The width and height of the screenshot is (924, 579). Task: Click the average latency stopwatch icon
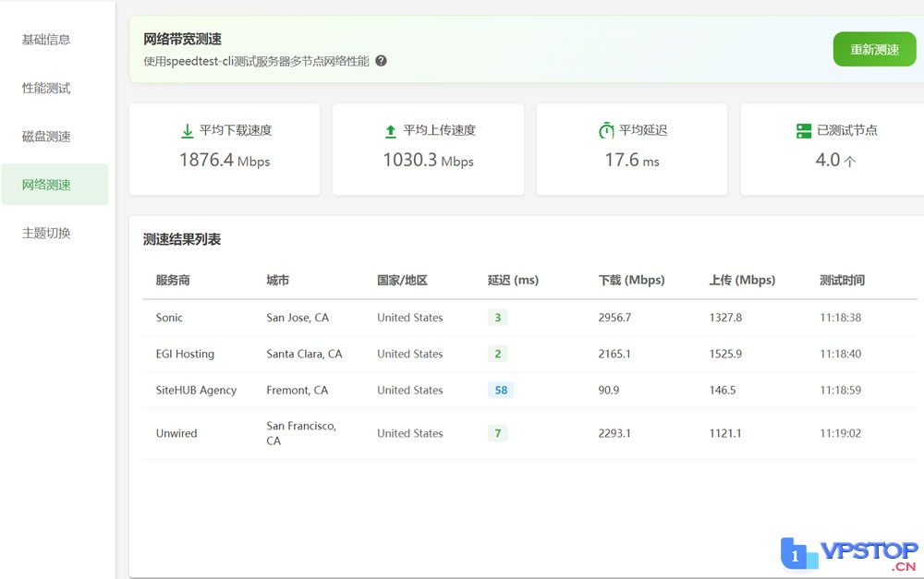[606, 131]
